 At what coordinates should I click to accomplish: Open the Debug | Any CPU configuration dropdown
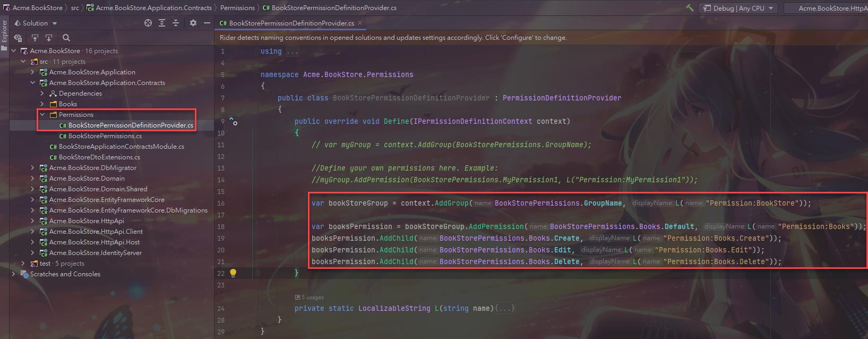click(738, 8)
